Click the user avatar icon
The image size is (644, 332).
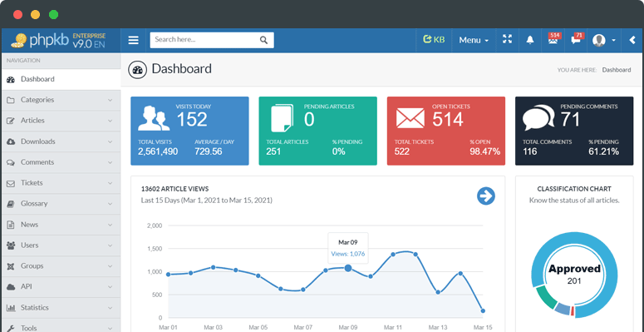click(x=599, y=40)
